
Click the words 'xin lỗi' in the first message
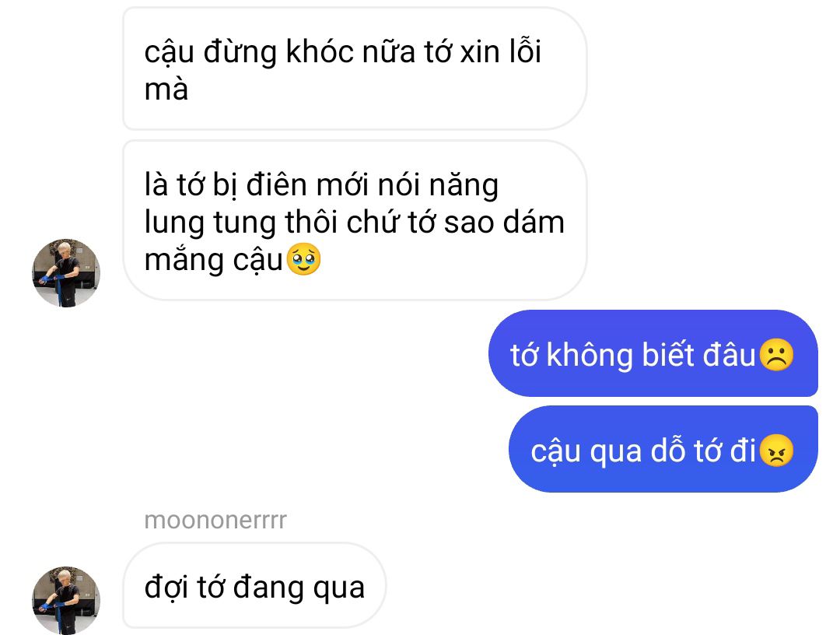coord(501,51)
